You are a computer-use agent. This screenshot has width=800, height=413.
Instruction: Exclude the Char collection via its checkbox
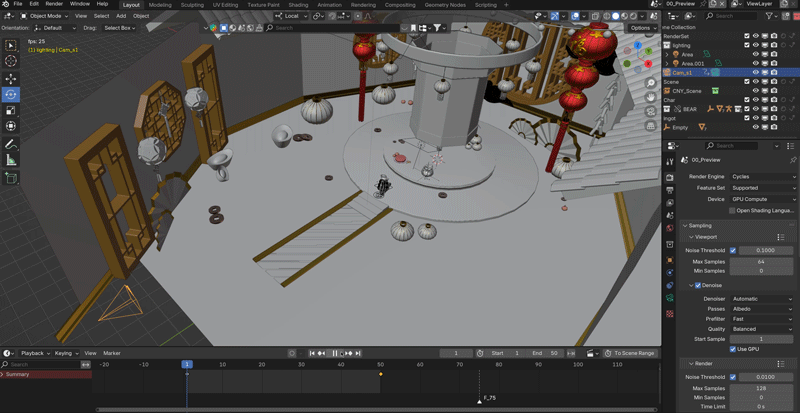(x=747, y=100)
